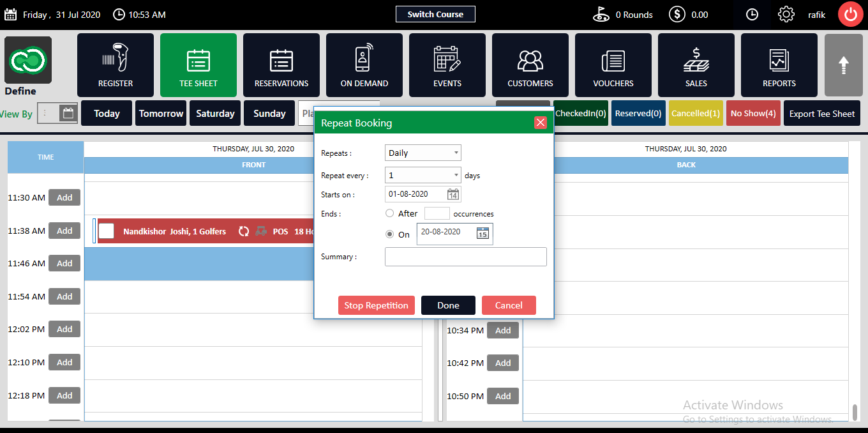868x433 pixels.
Task: Click the rafik username
Action: [x=816, y=15]
